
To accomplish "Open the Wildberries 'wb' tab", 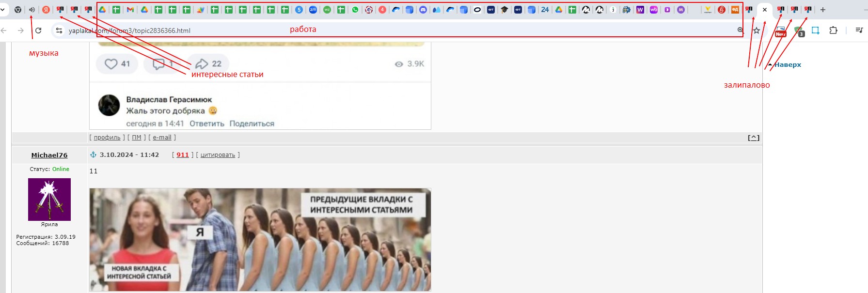I will tap(654, 10).
